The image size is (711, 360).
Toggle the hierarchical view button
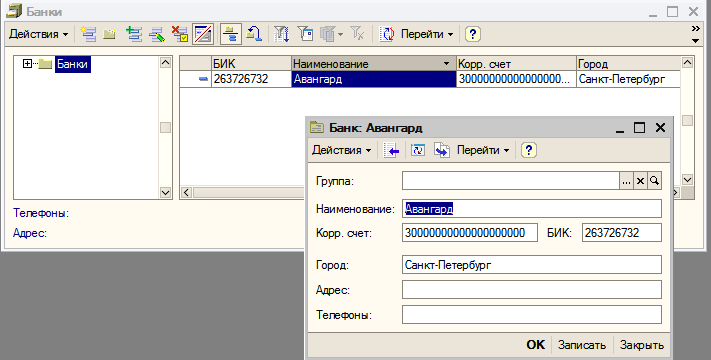point(231,34)
